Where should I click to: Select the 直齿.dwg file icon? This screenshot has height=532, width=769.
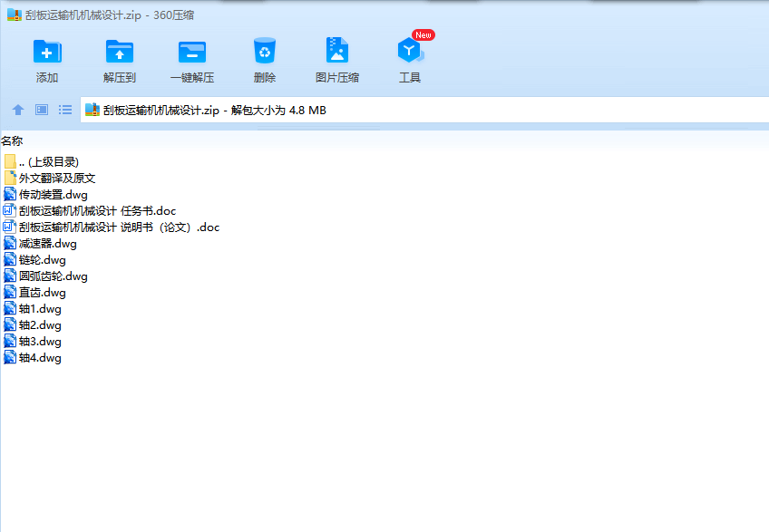click(10, 292)
